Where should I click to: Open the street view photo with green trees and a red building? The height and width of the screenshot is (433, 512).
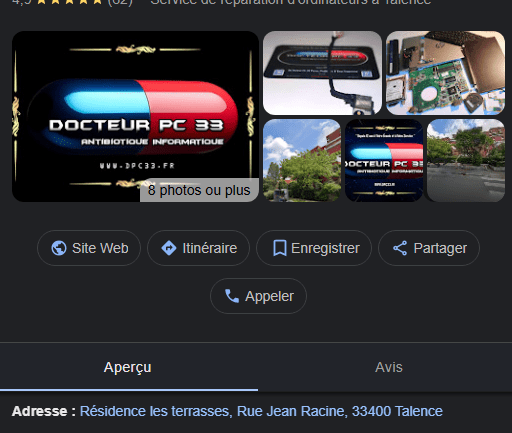(x=302, y=160)
